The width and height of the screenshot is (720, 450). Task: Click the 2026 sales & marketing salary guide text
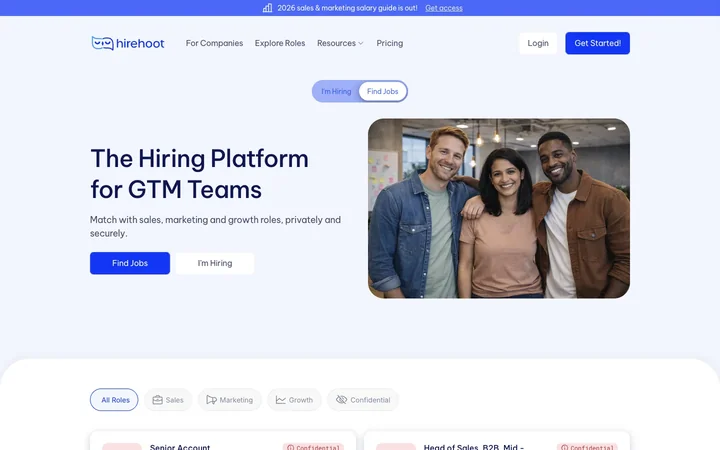pyautogui.click(x=347, y=8)
